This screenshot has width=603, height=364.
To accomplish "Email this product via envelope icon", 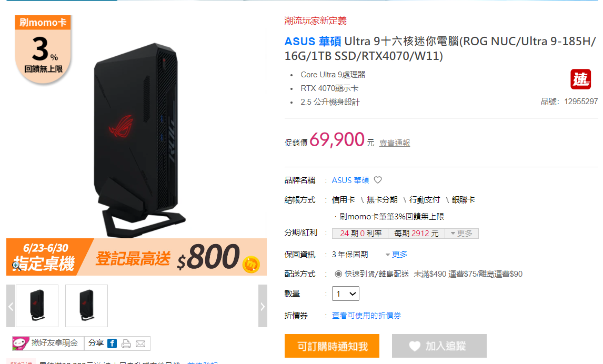I will click(140, 343).
